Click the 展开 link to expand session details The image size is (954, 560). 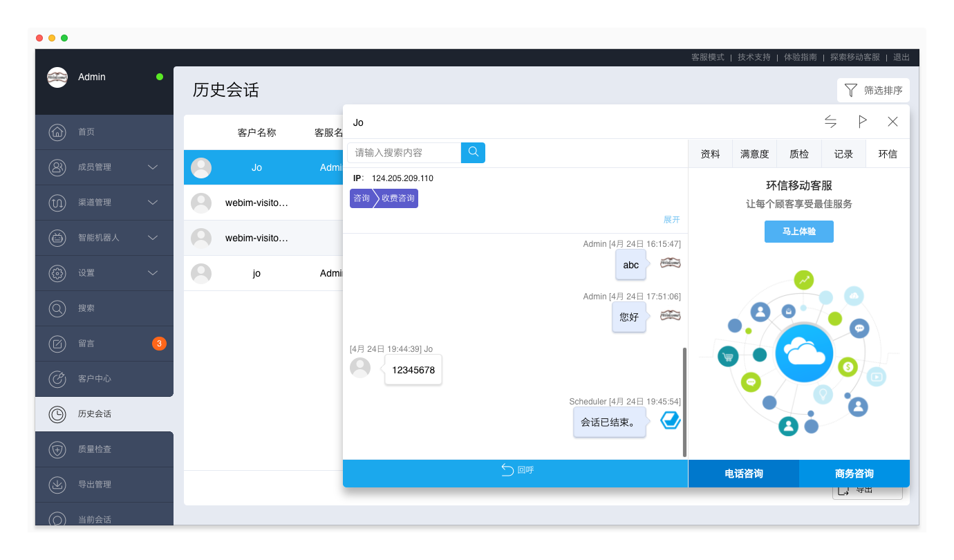point(671,219)
